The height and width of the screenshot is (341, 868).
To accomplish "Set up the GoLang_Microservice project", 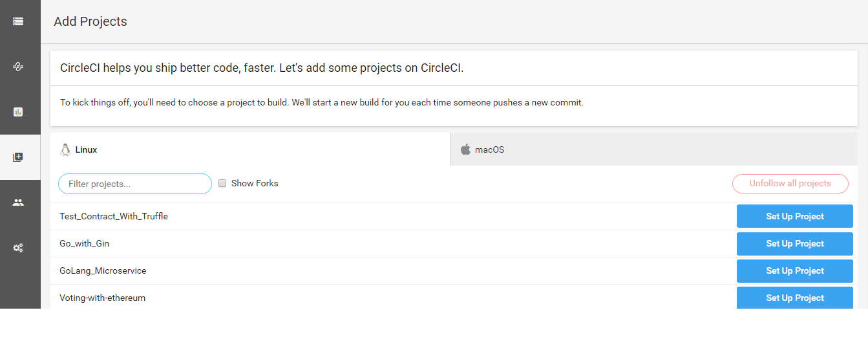I will 794,270.
